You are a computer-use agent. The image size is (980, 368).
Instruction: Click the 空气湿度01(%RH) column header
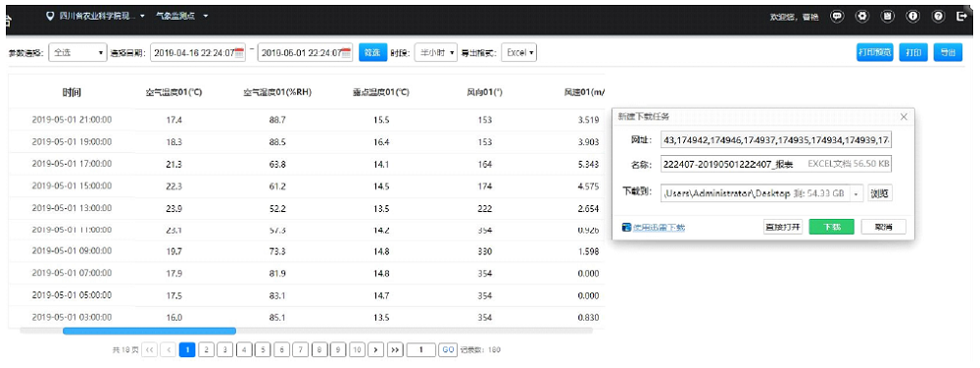click(277, 92)
